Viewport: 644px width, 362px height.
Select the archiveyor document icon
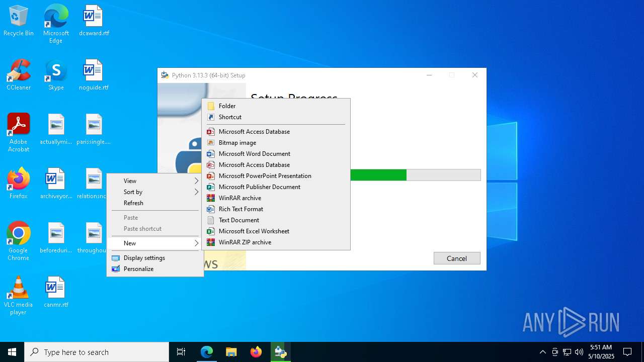[56, 184]
